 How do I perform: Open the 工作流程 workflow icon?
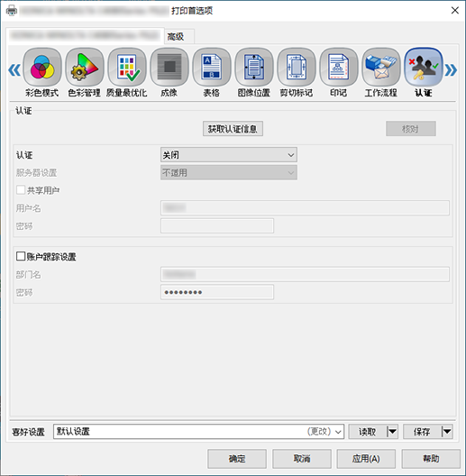tap(381, 68)
